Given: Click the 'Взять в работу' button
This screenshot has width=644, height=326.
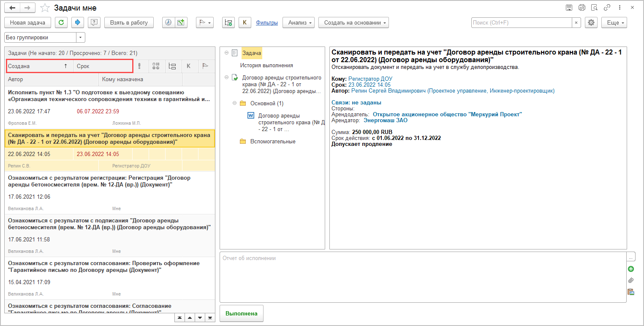Looking at the screenshot, I should (x=129, y=22).
